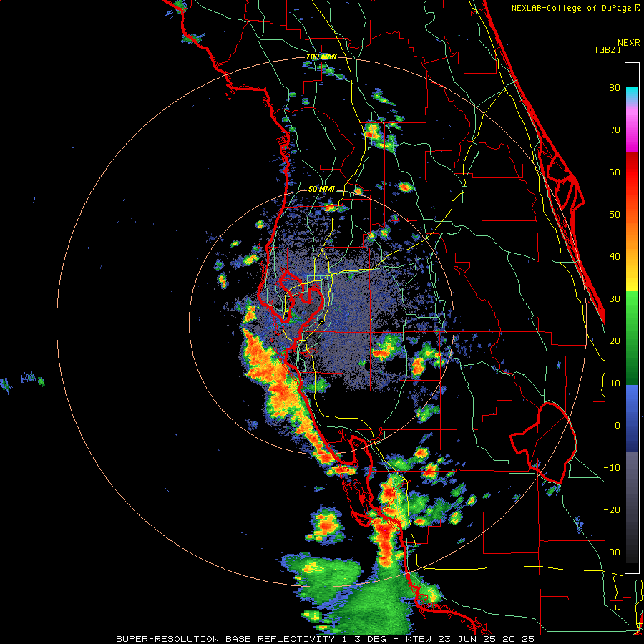The width and height of the screenshot is (644, 644).
Task: Click the Super-Resolution Base Reflectivity caption at bottom
Action: [x=326, y=639]
